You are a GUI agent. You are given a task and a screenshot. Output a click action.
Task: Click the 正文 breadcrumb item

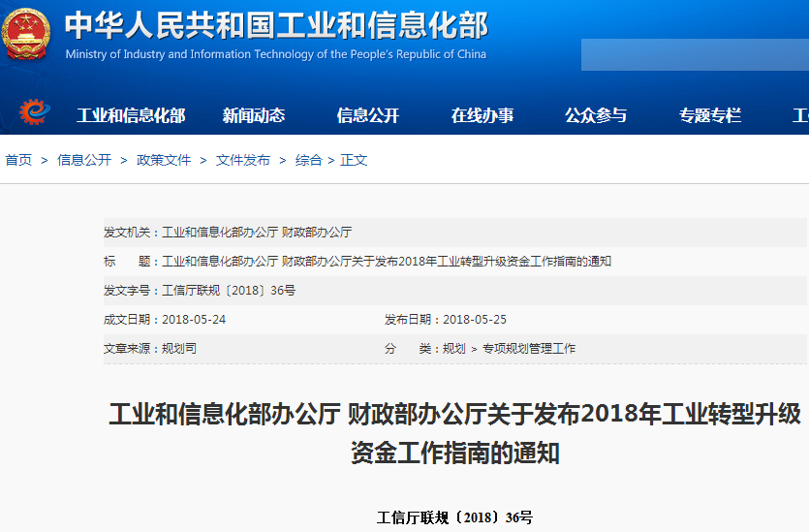[x=354, y=160]
